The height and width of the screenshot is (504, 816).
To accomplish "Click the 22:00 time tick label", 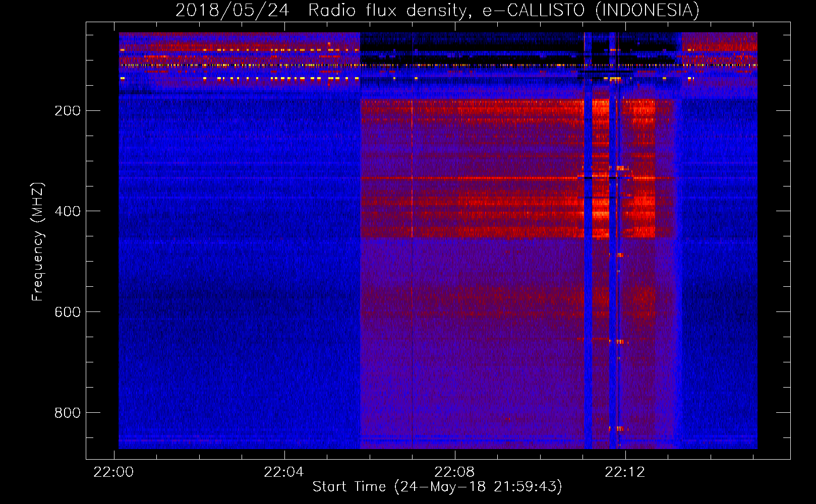I will (113, 472).
